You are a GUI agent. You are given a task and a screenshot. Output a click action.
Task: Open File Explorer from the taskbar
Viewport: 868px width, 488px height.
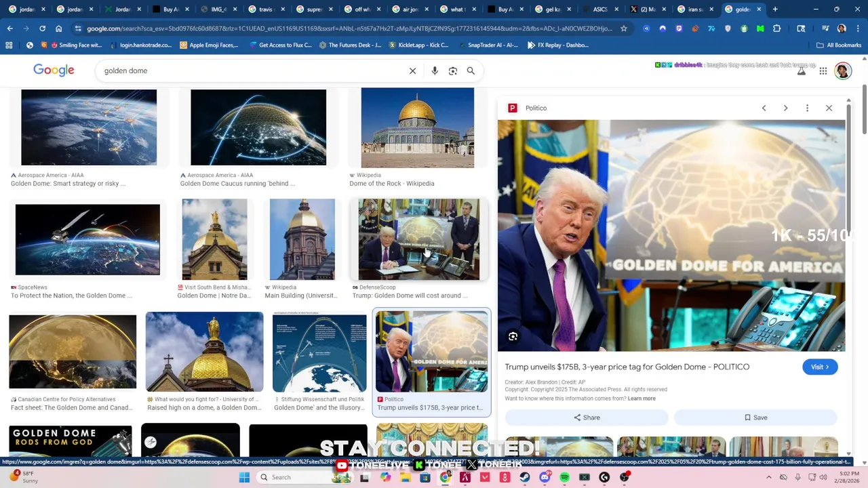click(x=406, y=477)
